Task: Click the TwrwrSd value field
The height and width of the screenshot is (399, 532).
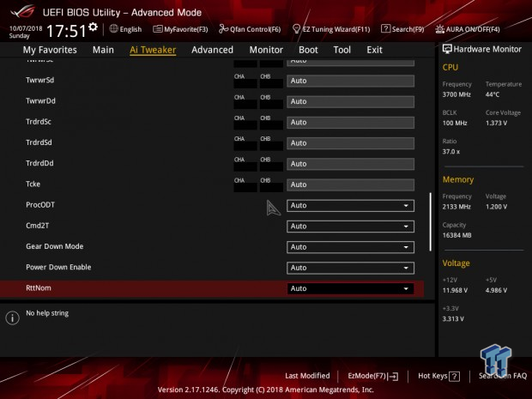Action: [350, 81]
